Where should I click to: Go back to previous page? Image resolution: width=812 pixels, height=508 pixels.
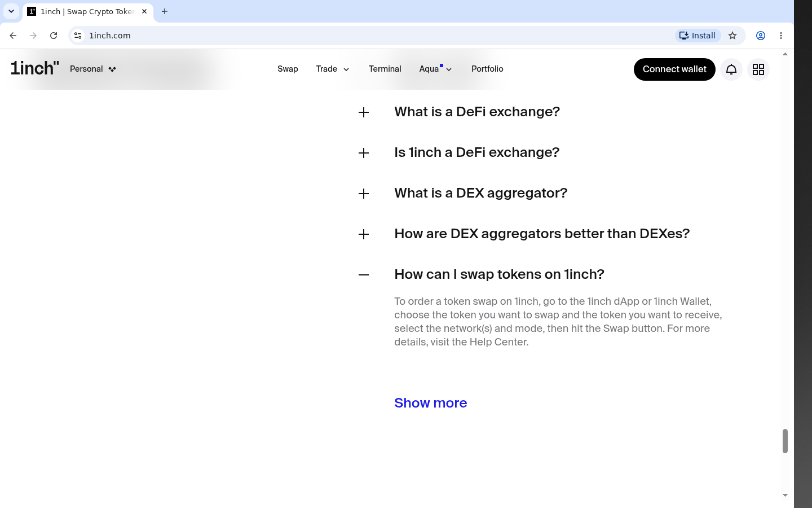tap(13, 36)
